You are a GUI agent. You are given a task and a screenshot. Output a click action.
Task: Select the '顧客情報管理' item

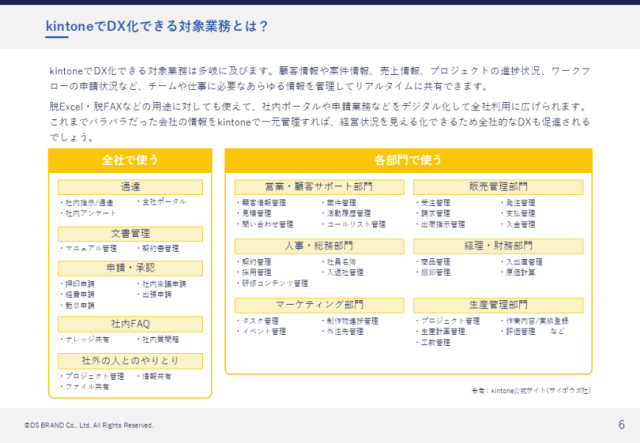click(x=264, y=203)
